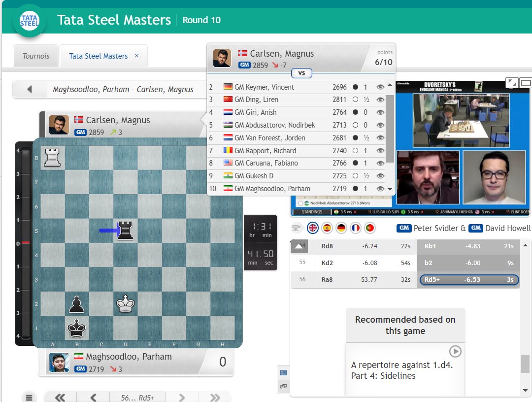Select English commentary flag

pyautogui.click(x=312, y=228)
